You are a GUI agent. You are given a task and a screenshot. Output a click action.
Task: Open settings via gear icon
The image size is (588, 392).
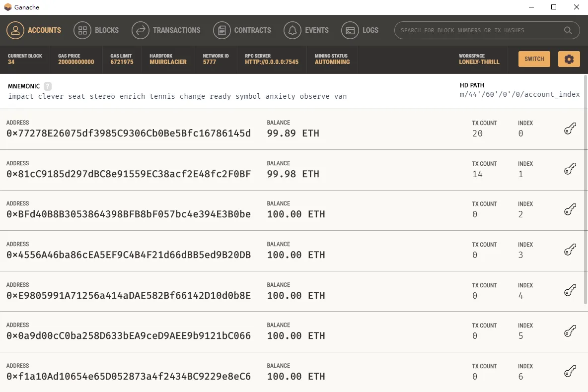569,59
